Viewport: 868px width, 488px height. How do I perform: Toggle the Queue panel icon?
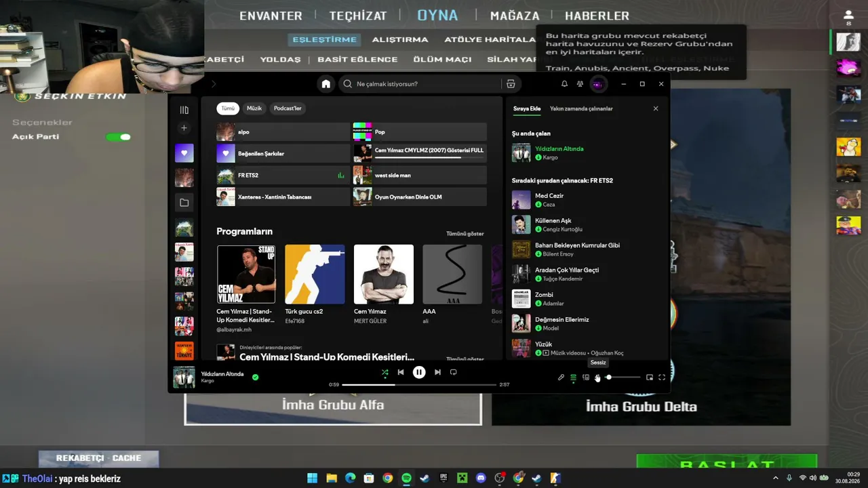click(573, 378)
